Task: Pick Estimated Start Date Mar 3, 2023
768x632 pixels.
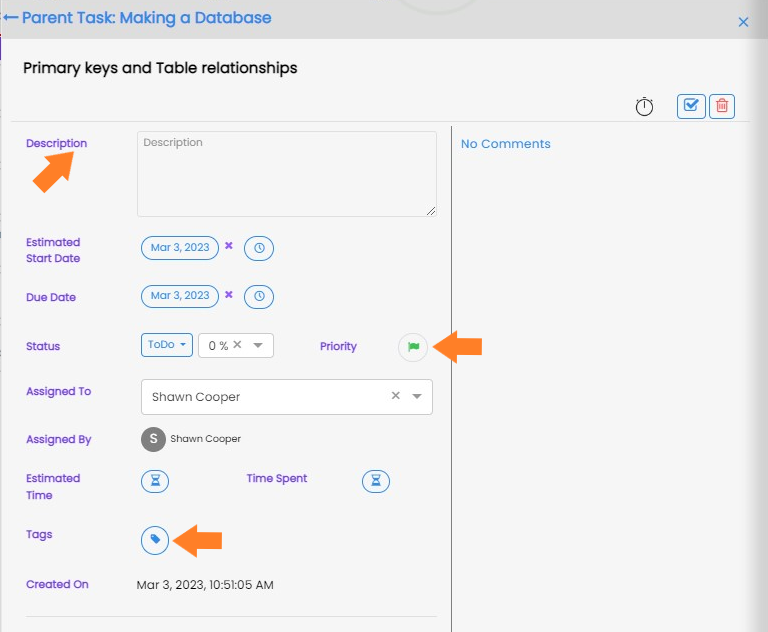Action: coord(180,248)
